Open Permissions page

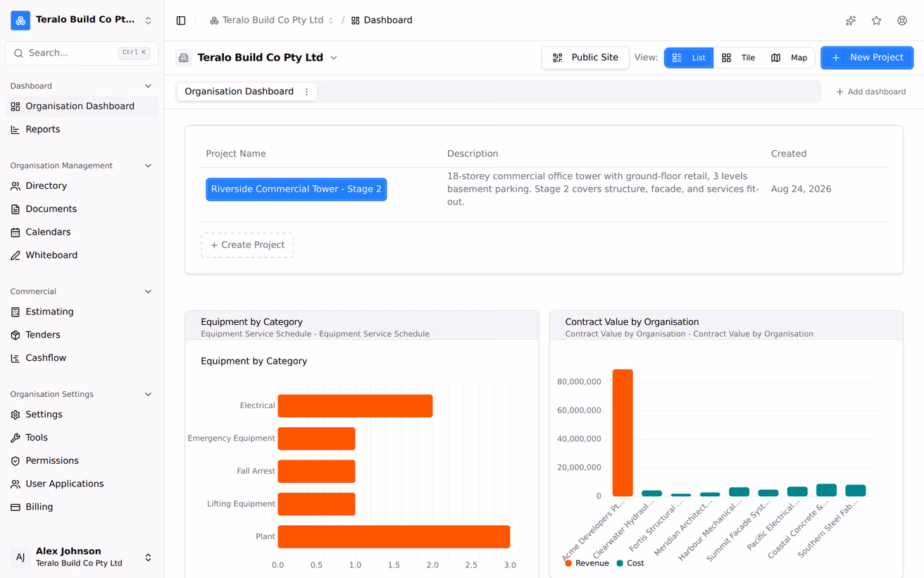[82, 461]
